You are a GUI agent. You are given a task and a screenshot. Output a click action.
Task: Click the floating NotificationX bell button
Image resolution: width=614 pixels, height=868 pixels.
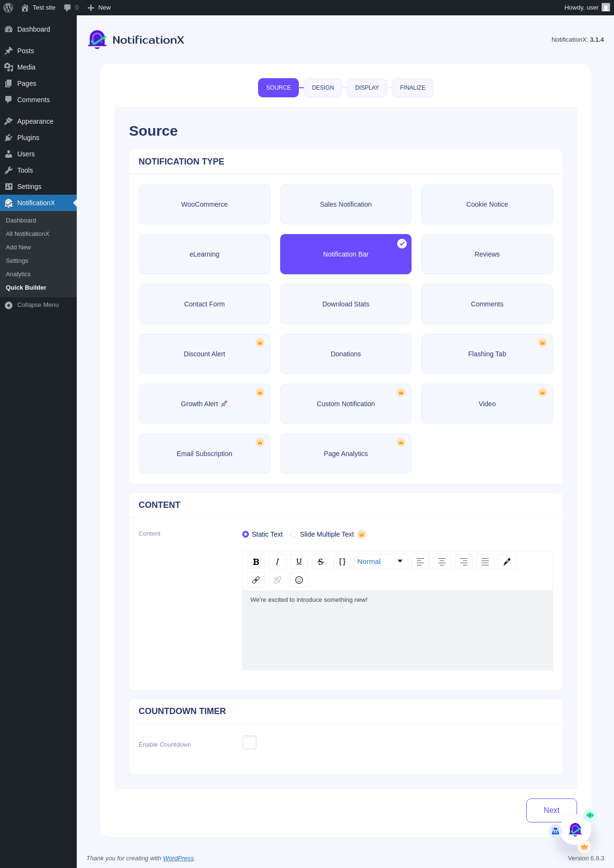(576, 829)
